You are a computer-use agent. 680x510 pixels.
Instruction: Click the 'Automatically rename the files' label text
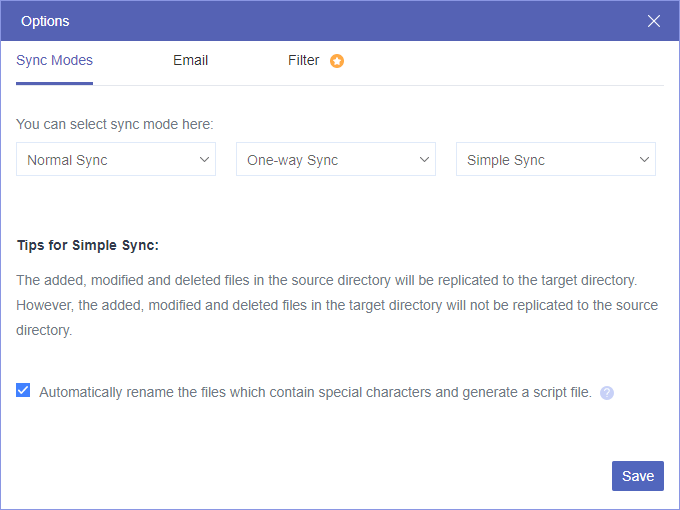(315, 392)
